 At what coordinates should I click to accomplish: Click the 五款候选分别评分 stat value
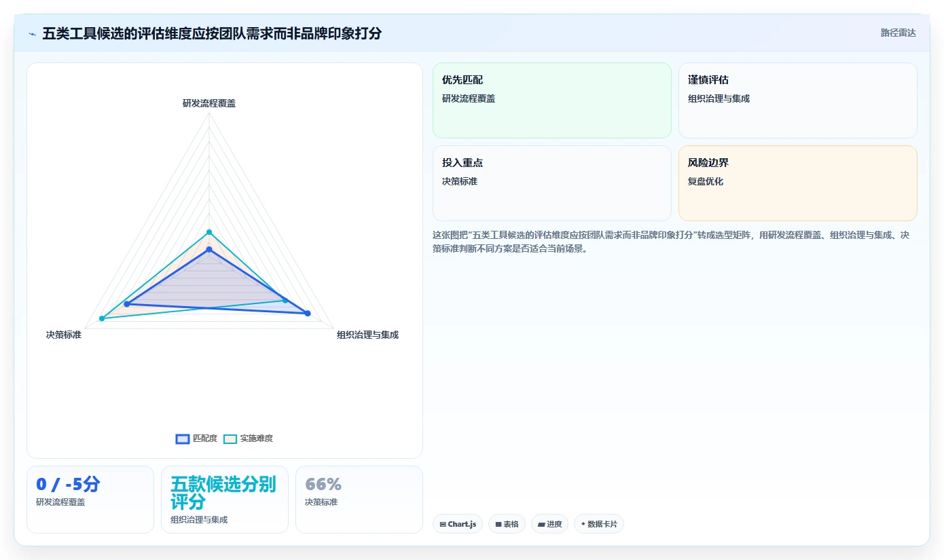(x=223, y=493)
